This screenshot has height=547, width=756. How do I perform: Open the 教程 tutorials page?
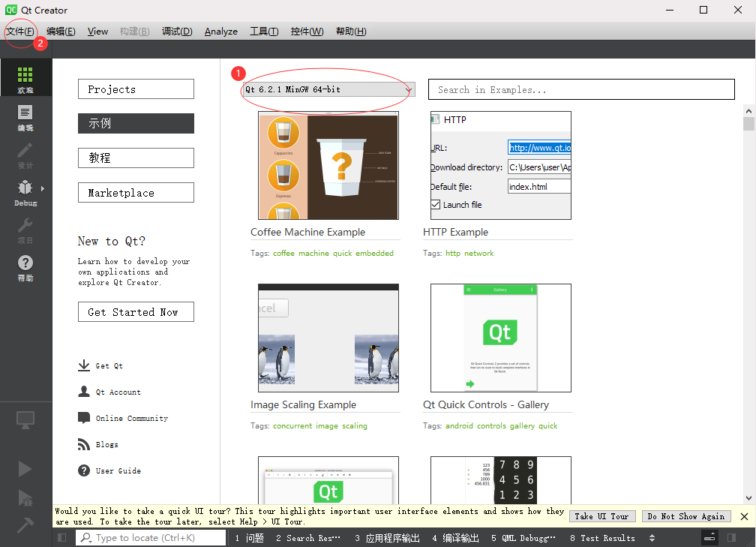pyautogui.click(x=136, y=158)
